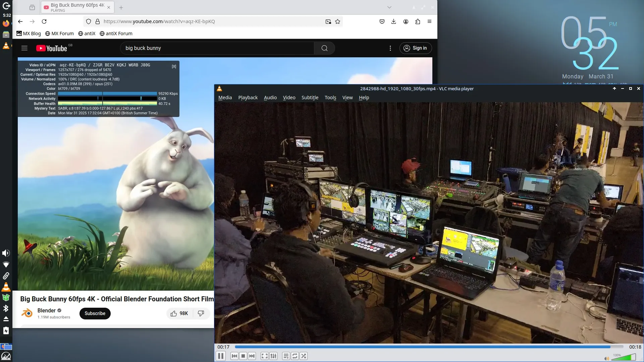Toggle VLC random shuffle playback
Image resolution: width=644 pixels, height=362 pixels.
(x=304, y=356)
